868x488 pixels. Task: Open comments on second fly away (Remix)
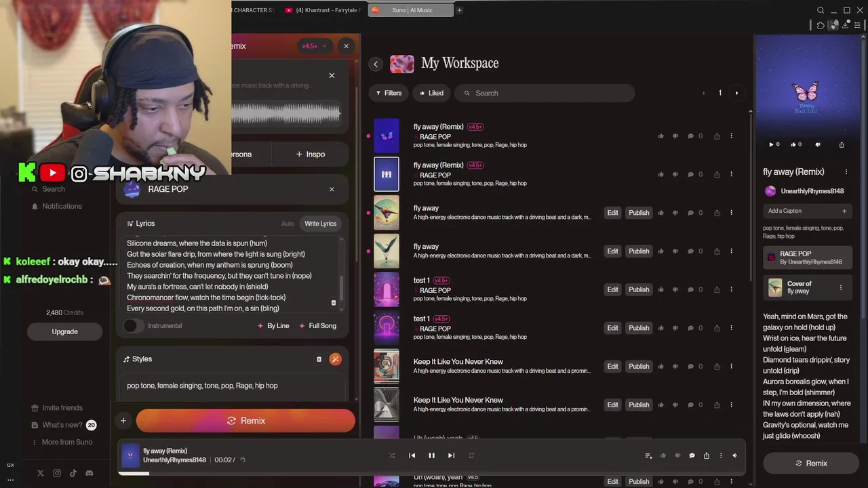coord(690,174)
